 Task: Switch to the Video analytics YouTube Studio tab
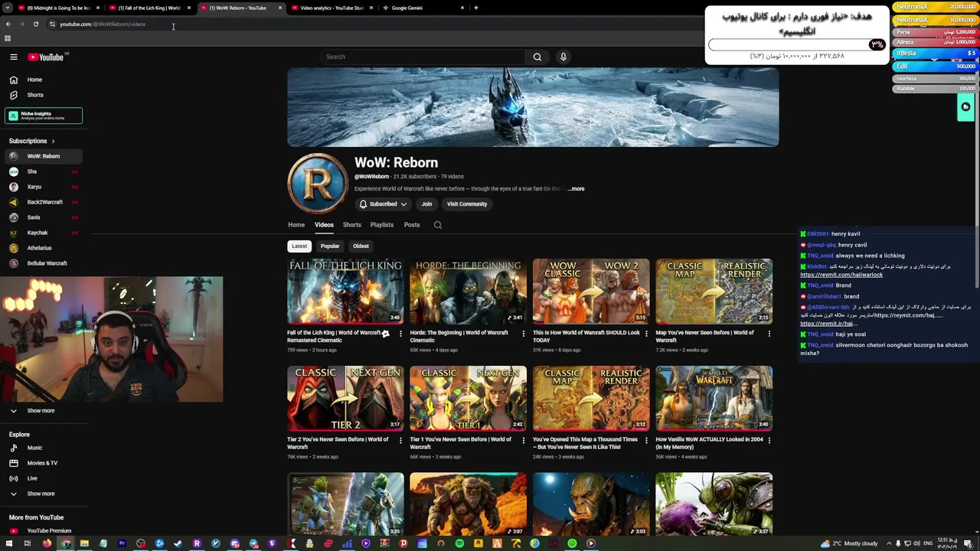(332, 8)
